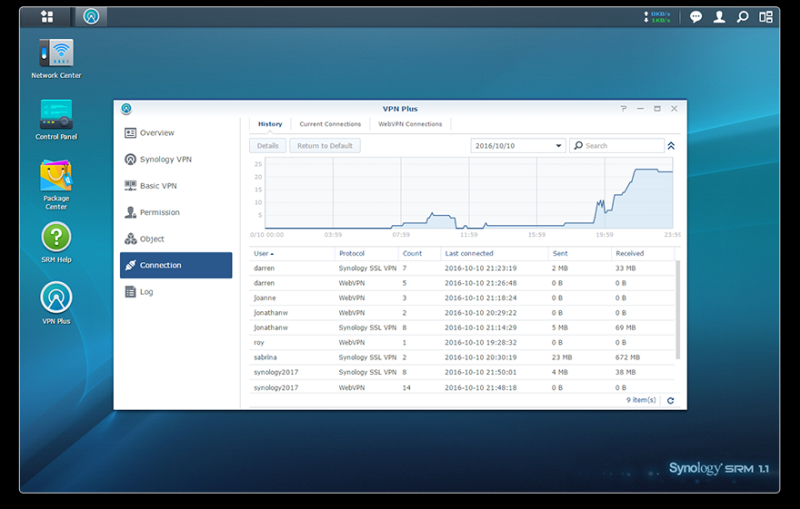Open the Object section
The image size is (800, 509).
coord(177,239)
